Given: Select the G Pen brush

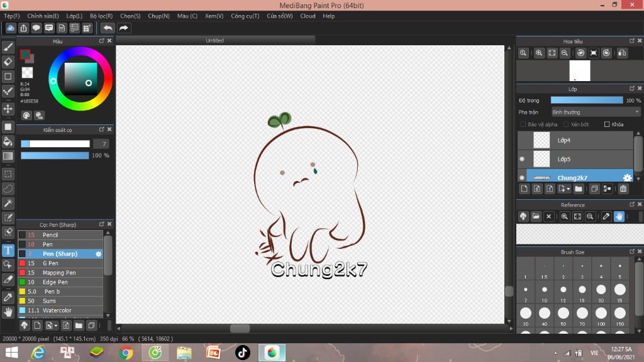Looking at the screenshot, I should coord(60,263).
